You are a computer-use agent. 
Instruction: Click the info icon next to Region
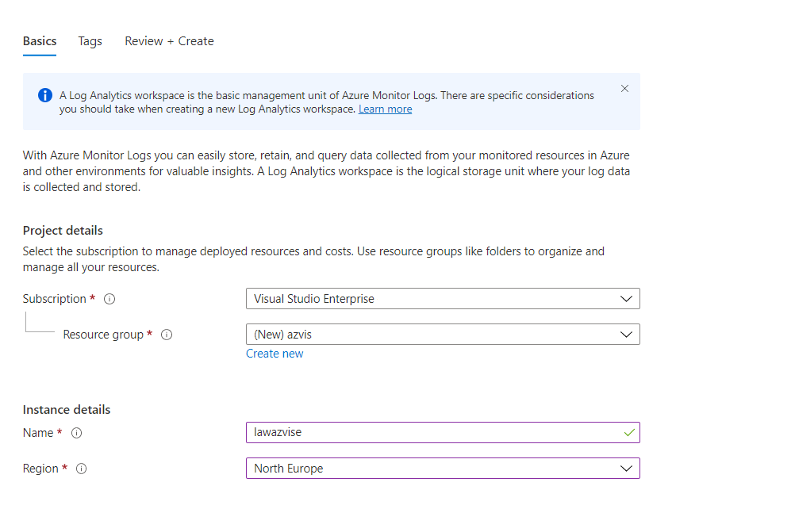(80, 469)
